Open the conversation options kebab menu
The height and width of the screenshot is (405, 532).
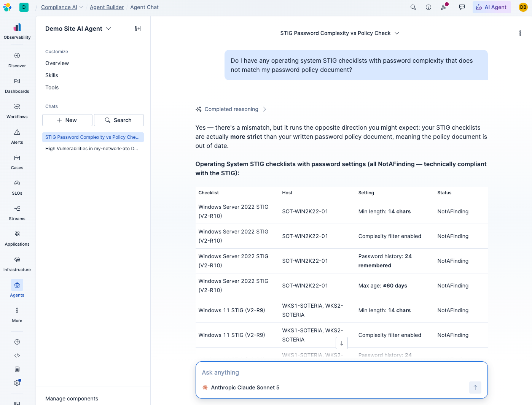click(520, 33)
